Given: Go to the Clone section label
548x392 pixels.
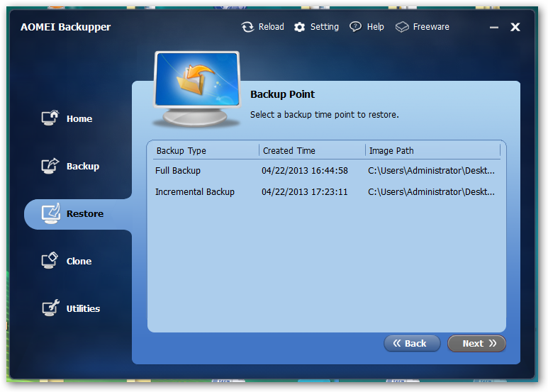Looking at the screenshot, I should (79, 262).
